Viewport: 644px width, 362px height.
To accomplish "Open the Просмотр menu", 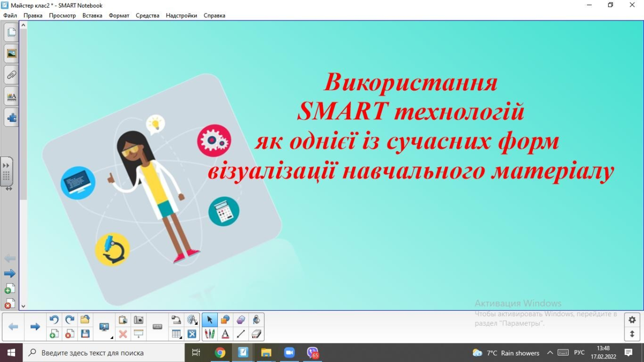I will pyautogui.click(x=62, y=16).
